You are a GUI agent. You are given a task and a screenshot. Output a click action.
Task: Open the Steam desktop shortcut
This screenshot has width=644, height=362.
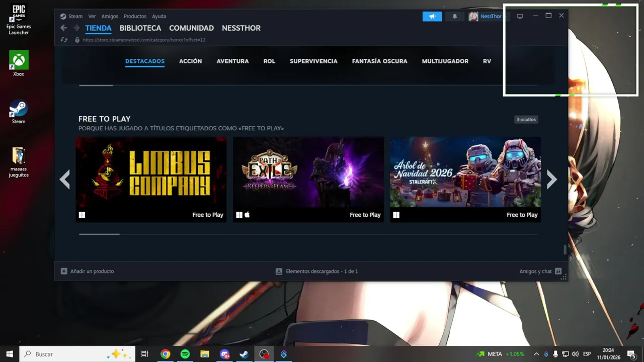pyautogui.click(x=19, y=111)
